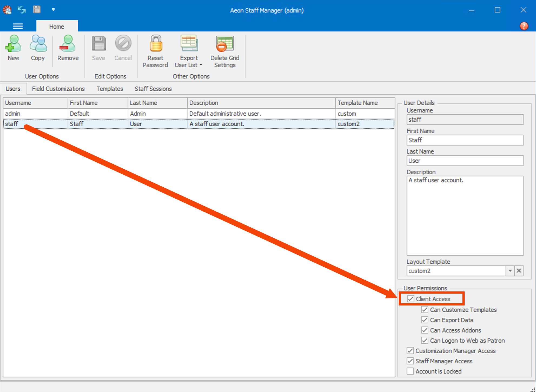Open the Staff Sessions tab
The height and width of the screenshot is (392, 536).
[x=153, y=89]
